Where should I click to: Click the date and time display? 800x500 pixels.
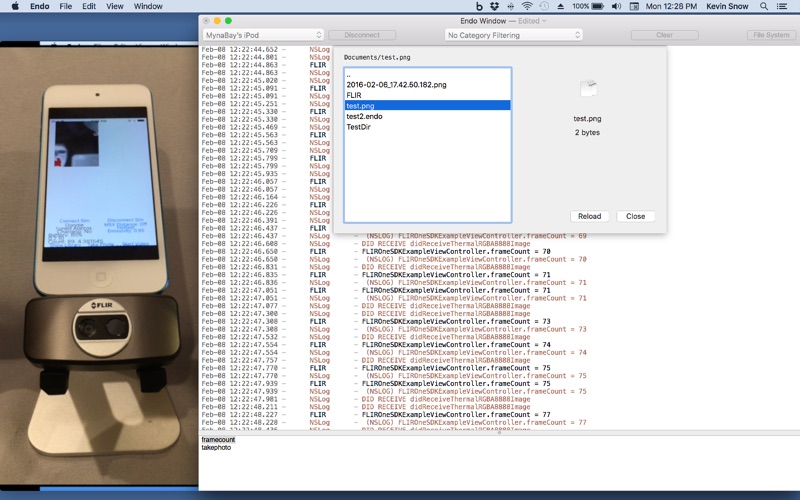point(671,6)
